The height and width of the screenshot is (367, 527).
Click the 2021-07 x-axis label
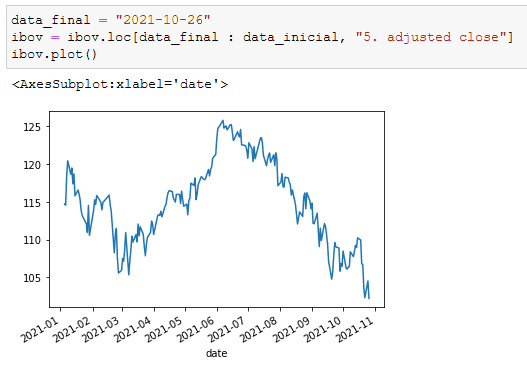click(x=228, y=329)
